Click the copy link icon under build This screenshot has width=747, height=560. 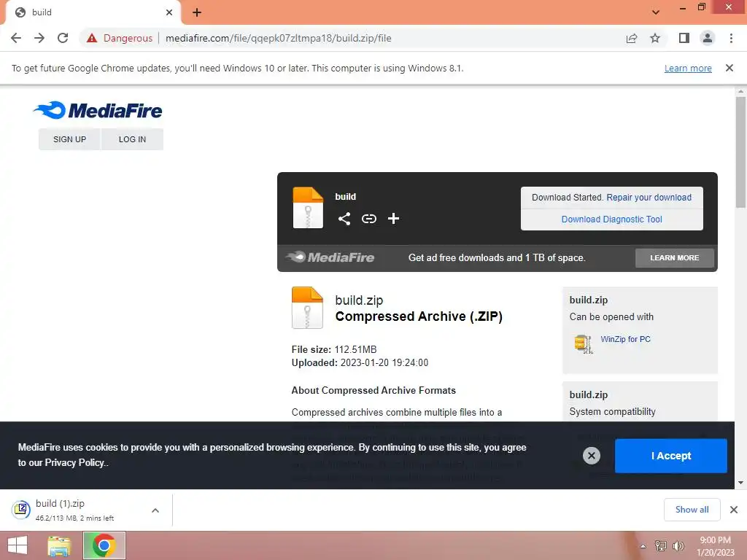click(x=368, y=219)
